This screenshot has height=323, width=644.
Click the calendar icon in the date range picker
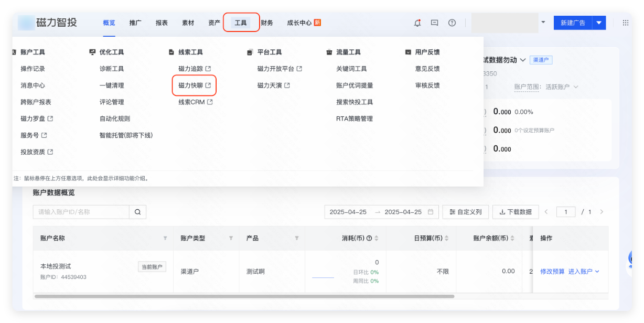point(431,212)
